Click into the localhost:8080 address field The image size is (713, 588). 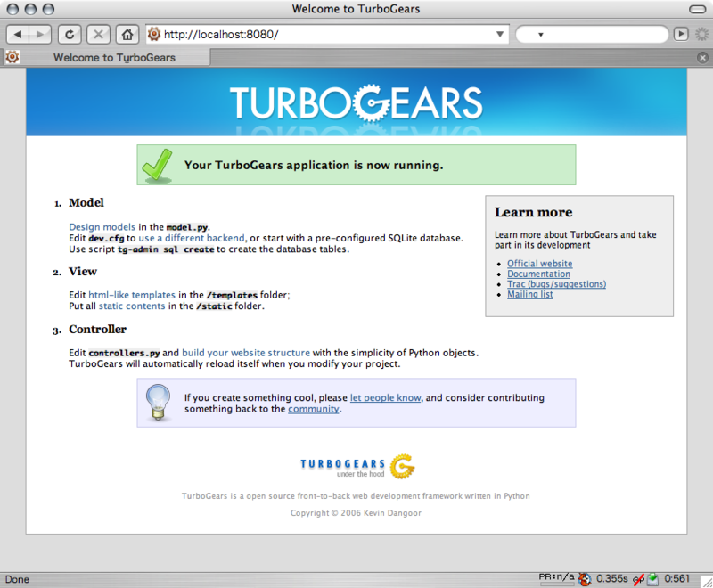(x=321, y=35)
